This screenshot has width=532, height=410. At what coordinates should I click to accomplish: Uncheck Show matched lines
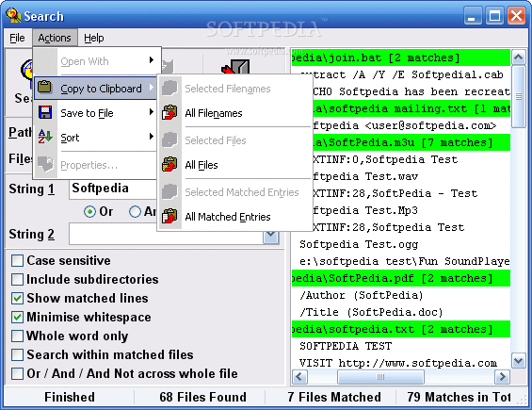pyautogui.click(x=17, y=298)
